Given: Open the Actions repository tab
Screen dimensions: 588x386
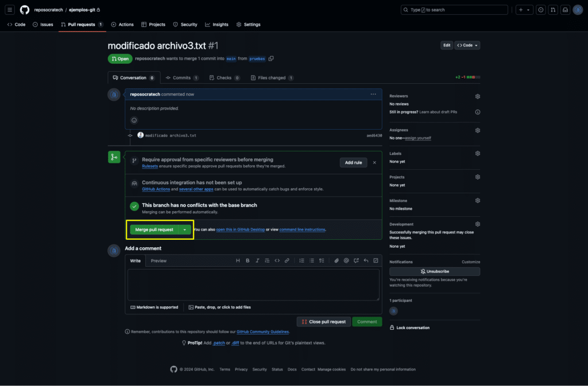Looking at the screenshot, I should (122, 24).
